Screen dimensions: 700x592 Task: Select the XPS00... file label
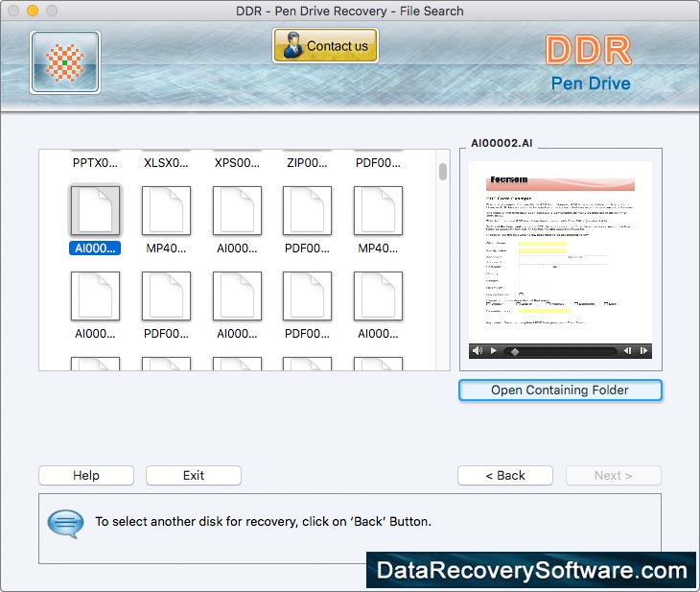point(237,163)
